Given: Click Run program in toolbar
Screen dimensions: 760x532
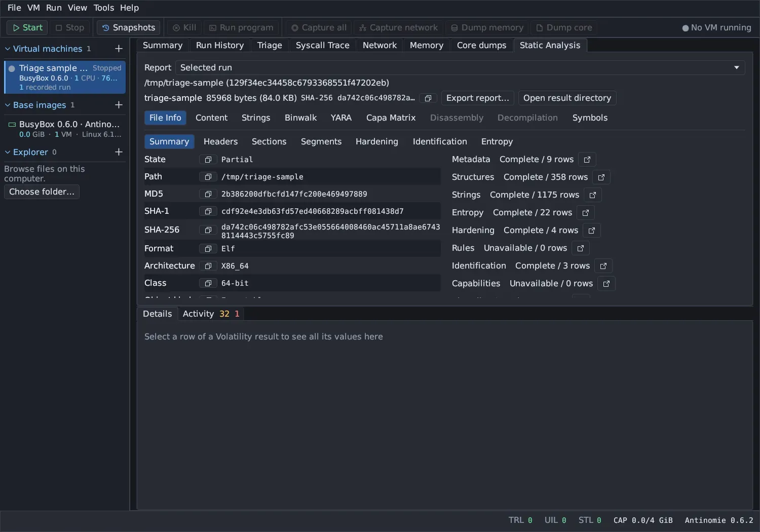Looking at the screenshot, I should (241, 27).
